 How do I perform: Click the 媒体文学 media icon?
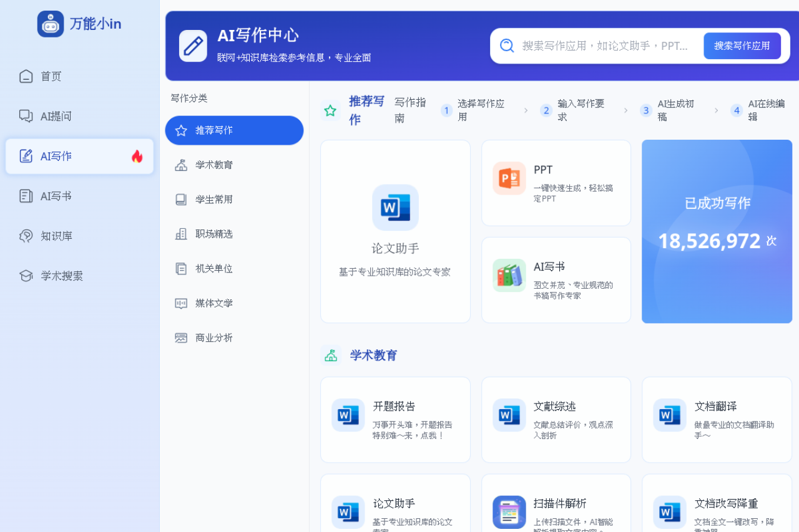point(181,303)
